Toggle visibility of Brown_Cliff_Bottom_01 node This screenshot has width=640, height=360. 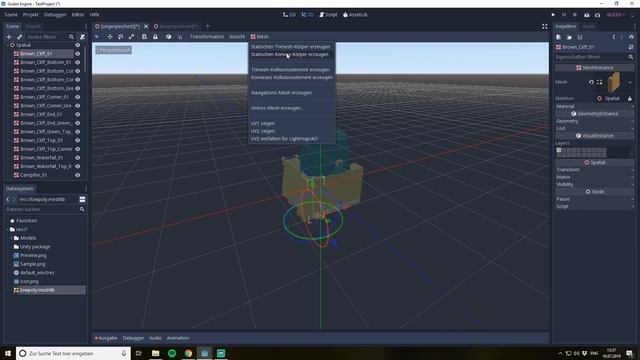(x=77, y=62)
